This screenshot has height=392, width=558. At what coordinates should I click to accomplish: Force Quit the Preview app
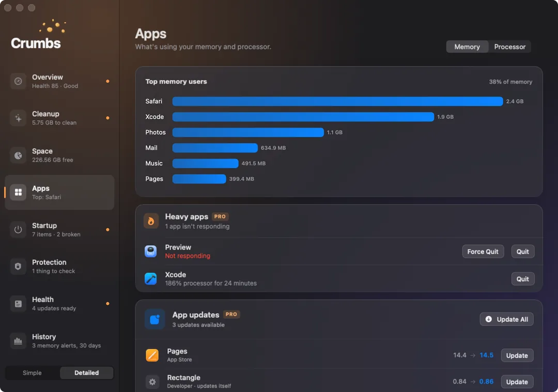[483, 252]
